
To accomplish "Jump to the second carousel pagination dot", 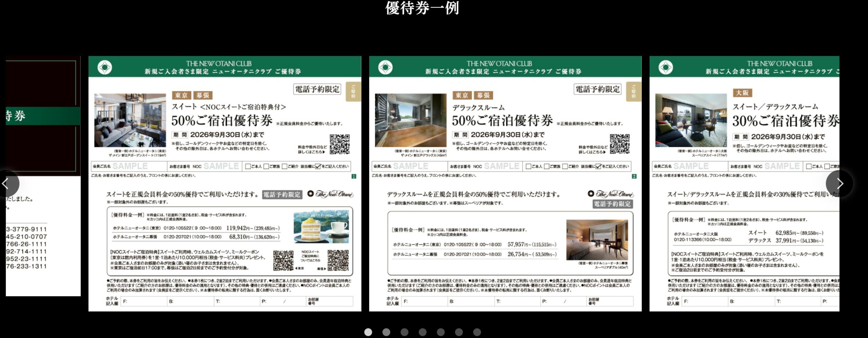I will tap(386, 332).
